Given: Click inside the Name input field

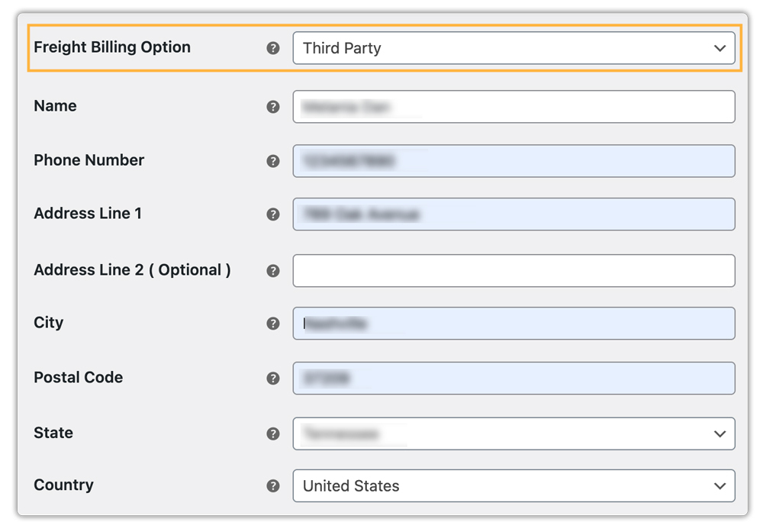Looking at the screenshot, I should click(514, 107).
